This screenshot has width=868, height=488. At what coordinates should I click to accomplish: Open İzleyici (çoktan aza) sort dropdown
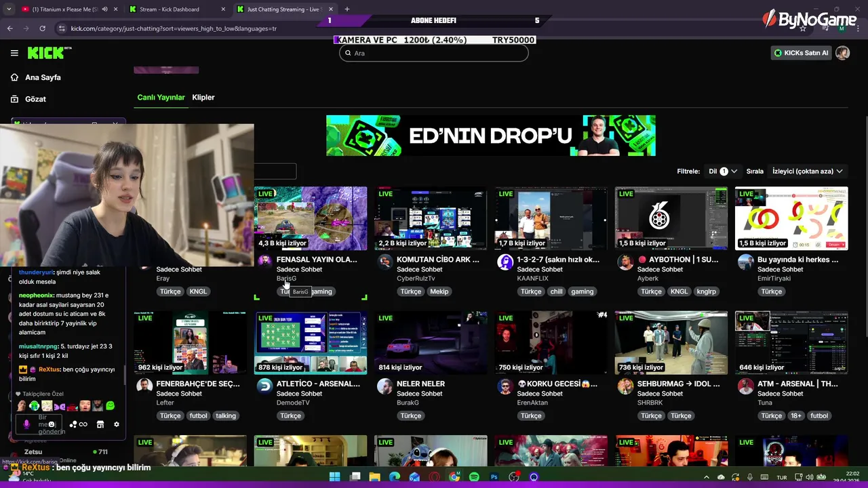click(808, 171)
